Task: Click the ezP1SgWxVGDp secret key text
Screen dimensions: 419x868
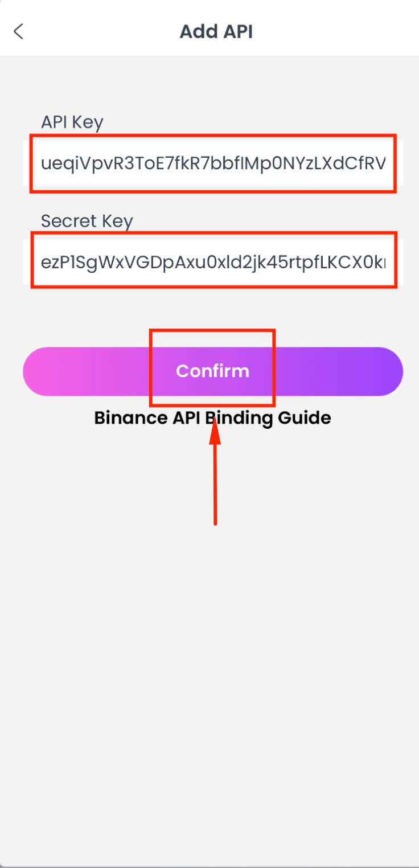Action: [x=213, y=260]
